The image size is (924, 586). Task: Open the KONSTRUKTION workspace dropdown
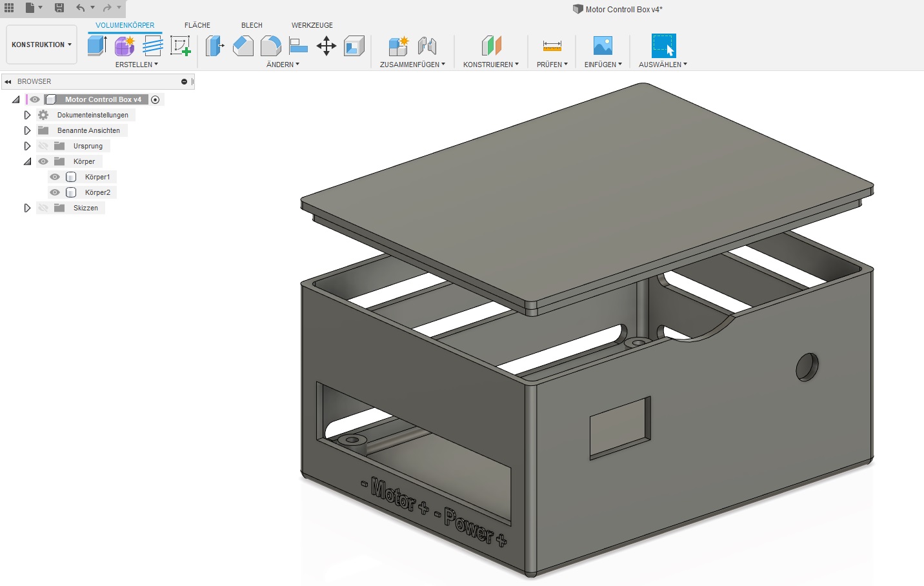click(41, 45)
